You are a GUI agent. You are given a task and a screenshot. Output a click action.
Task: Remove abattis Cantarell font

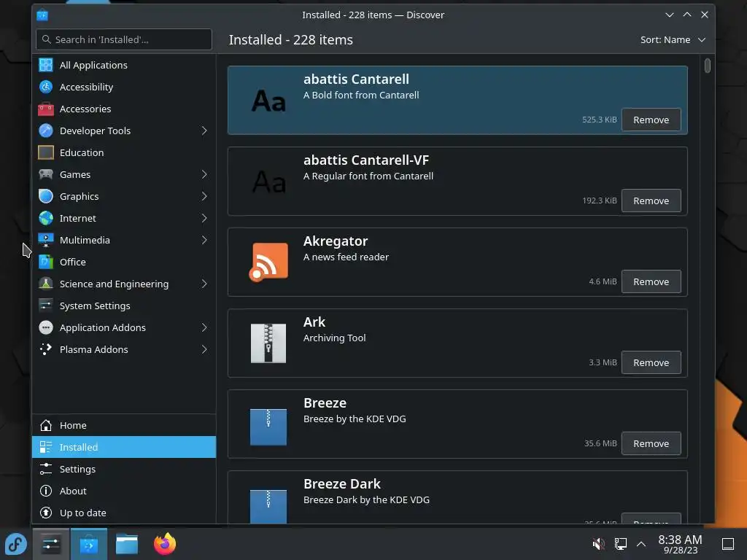coord(651,120)
